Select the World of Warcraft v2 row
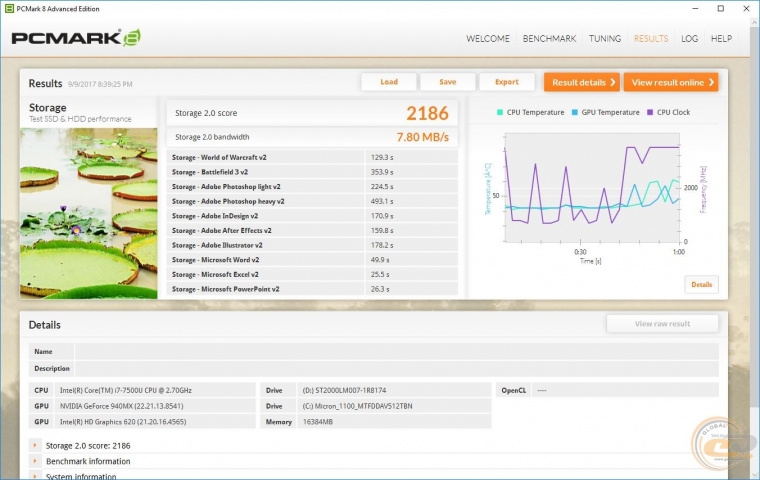 (312, 158)
